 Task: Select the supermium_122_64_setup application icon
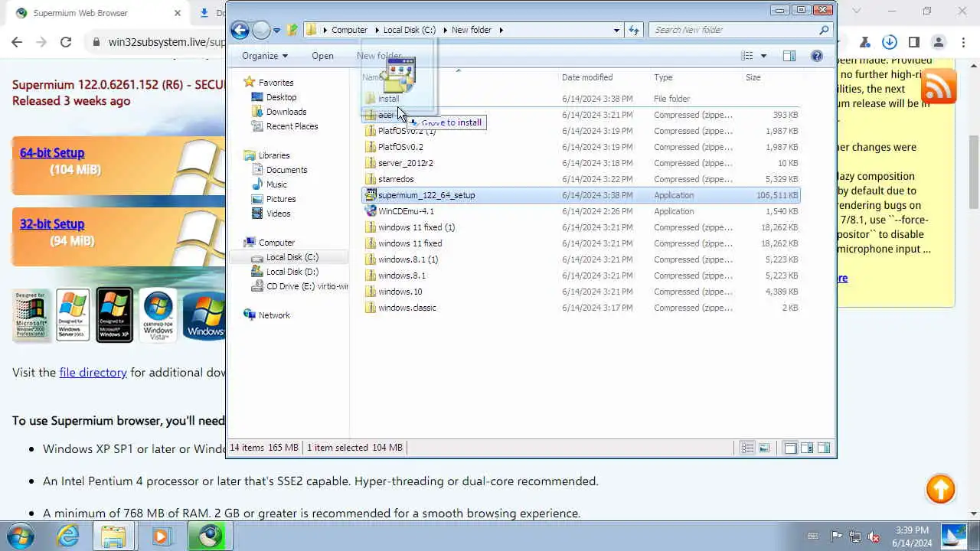(371, 195)
